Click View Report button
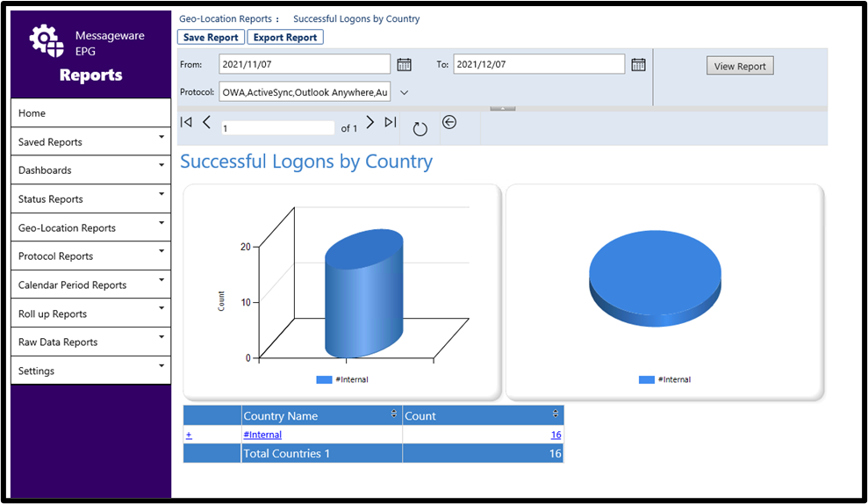 pos(740,66)
